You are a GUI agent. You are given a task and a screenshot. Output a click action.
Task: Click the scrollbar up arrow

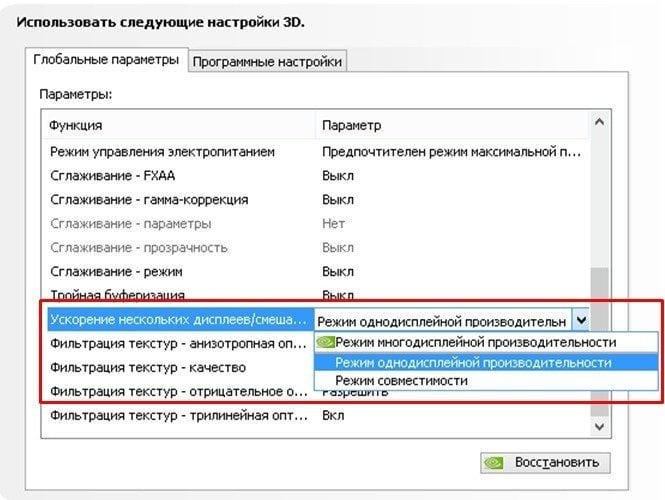tap(599, 122)
